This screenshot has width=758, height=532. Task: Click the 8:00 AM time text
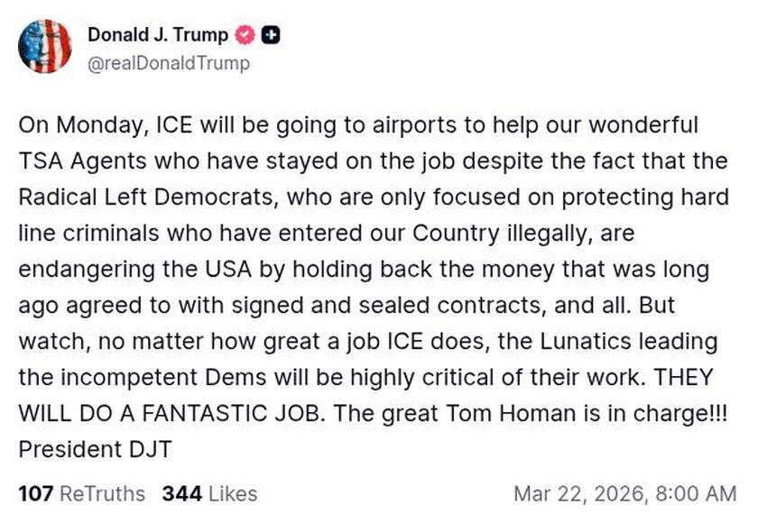click(698, 494)
